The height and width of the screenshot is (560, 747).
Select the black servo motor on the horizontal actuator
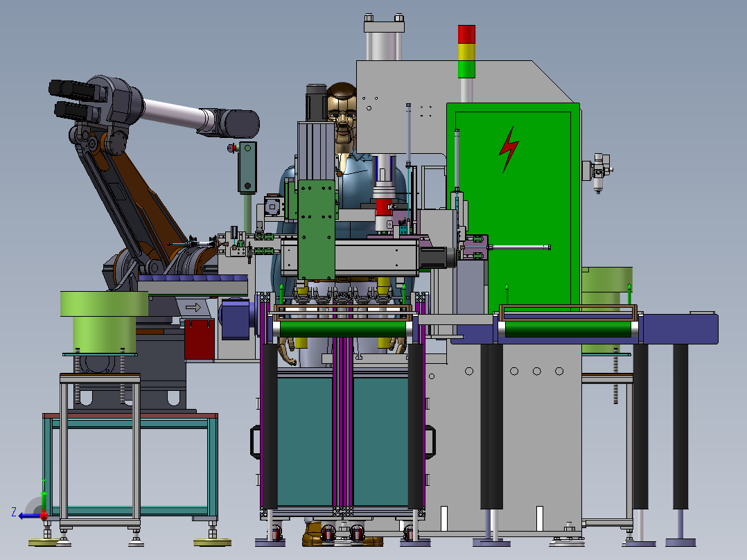[438, 257]
